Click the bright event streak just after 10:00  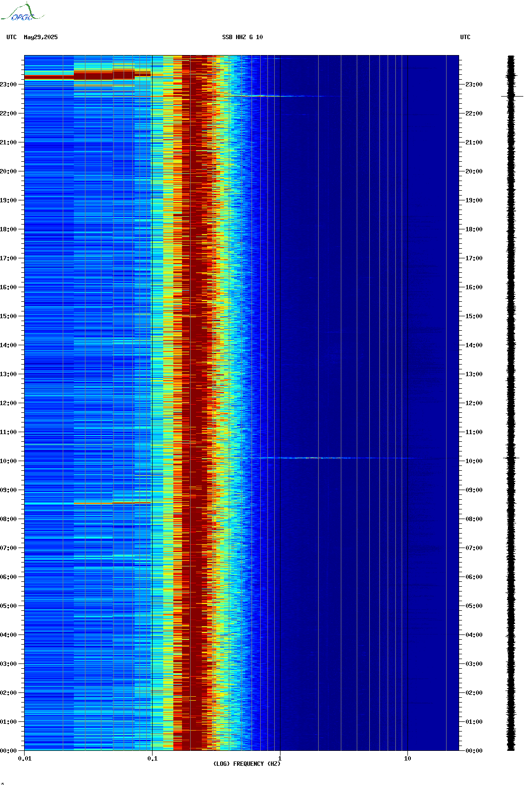tap(314, 458)
